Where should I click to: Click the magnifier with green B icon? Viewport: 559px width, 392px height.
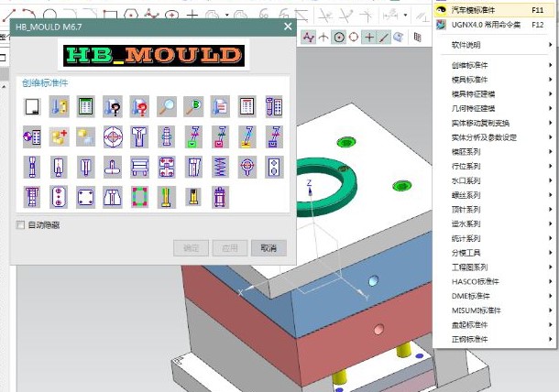point(192,106)
